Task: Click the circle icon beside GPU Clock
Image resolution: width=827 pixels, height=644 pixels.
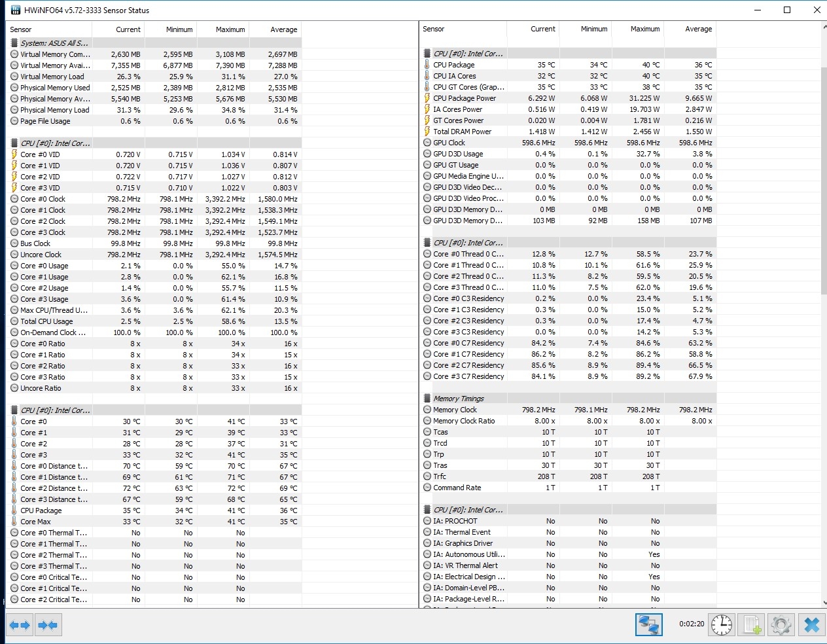Action: click(x=427, y=143)
